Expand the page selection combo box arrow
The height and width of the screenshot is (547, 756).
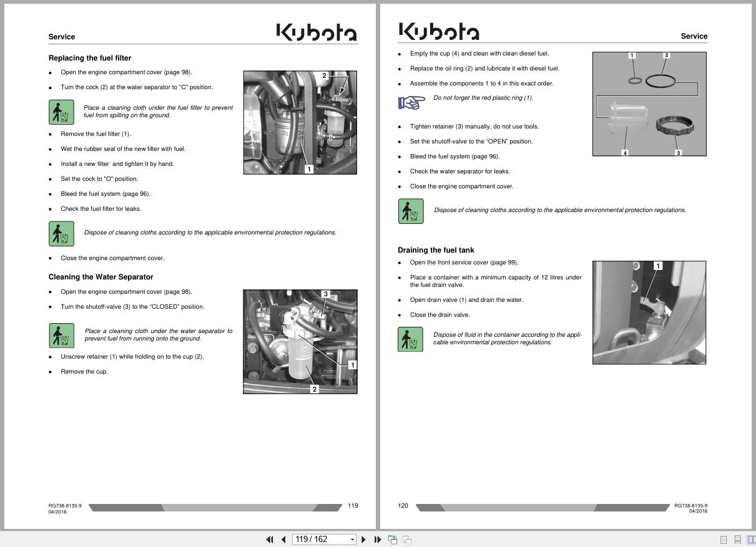[352, 539]
